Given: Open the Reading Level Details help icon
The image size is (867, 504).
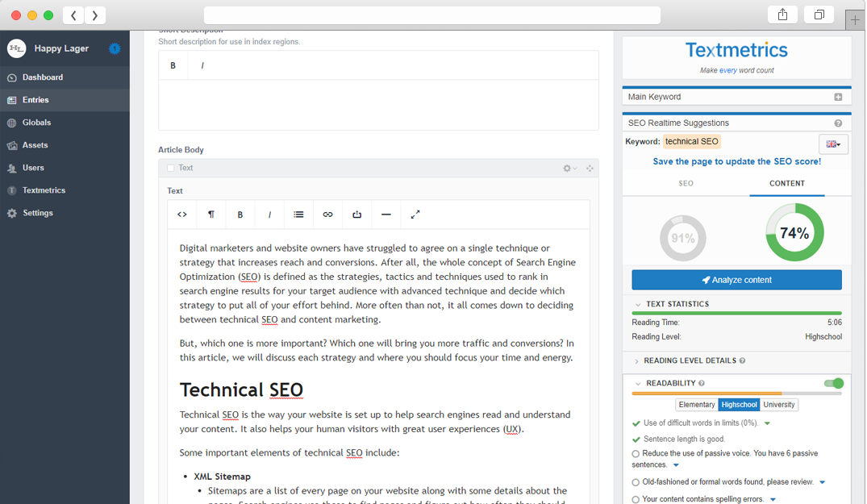Looking at the screenshot, I should tap(742, 361).
